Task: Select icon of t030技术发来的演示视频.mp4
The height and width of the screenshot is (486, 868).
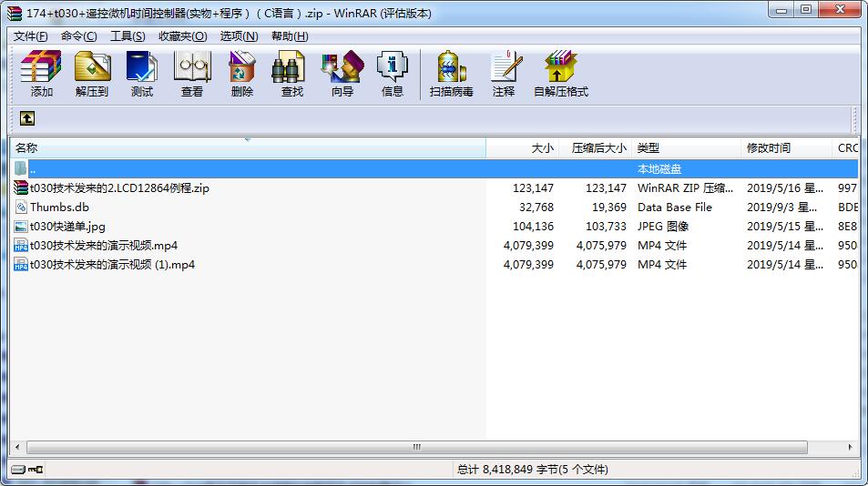Action: (20, 246)
